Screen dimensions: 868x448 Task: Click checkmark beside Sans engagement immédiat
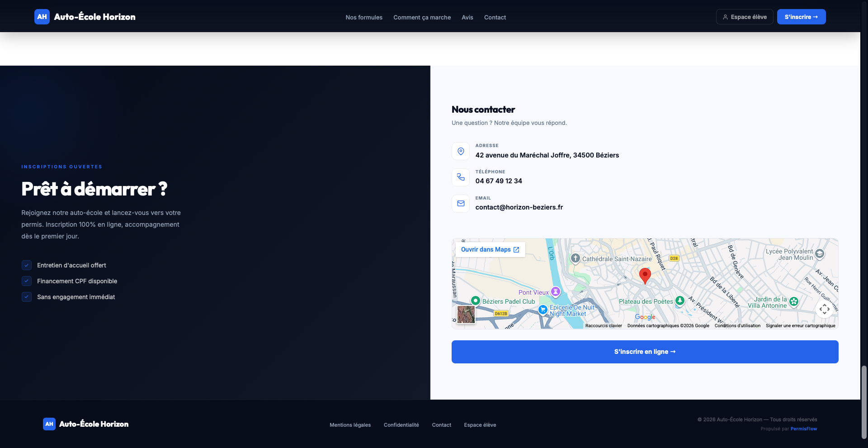[x=27, y=297]
